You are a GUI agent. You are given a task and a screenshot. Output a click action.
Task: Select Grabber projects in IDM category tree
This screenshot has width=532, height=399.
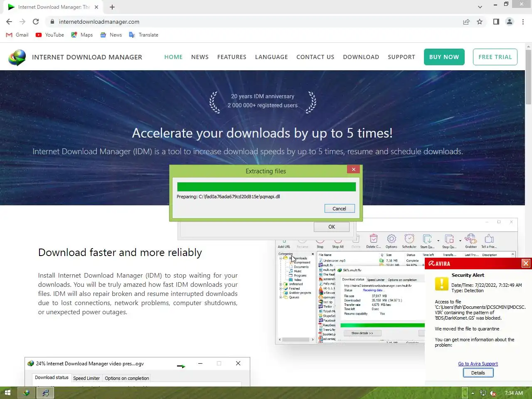(300, 293)
